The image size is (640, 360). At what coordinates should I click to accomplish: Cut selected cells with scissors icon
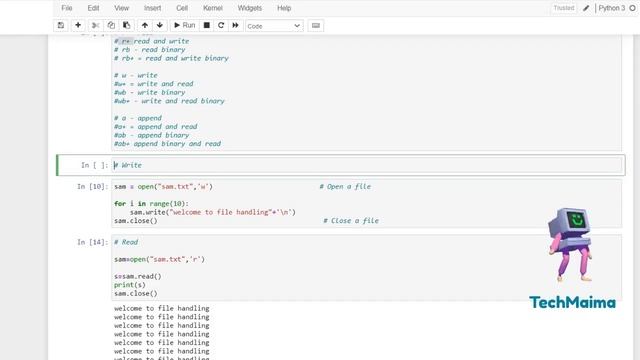pyautogui.click(x=96, y=25)
